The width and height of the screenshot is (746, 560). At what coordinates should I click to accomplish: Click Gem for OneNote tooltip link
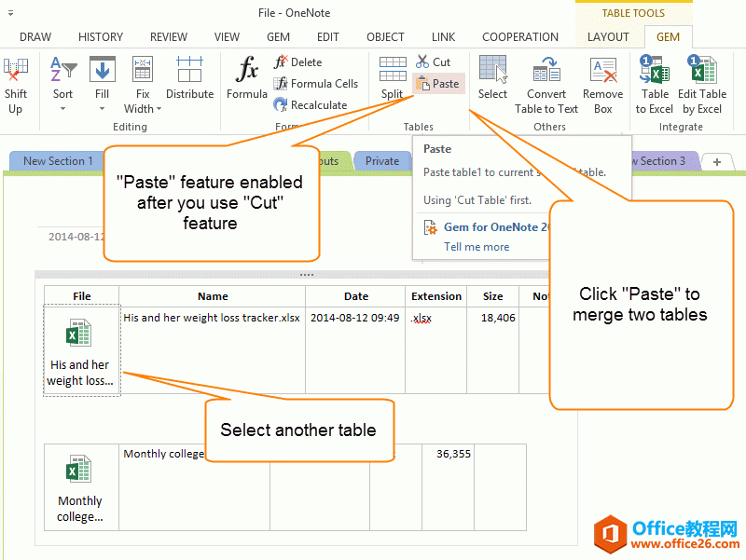coord(496,227)
